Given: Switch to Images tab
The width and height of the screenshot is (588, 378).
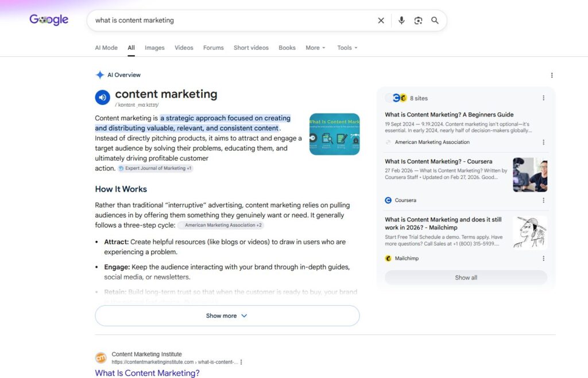Looking at the screenshot, I should click(154, 48).
